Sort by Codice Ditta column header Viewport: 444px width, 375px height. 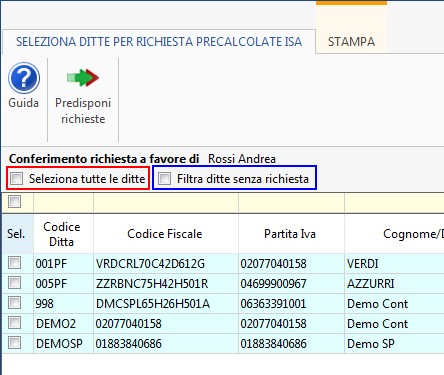pyautogui.click(x=63, y=234)
